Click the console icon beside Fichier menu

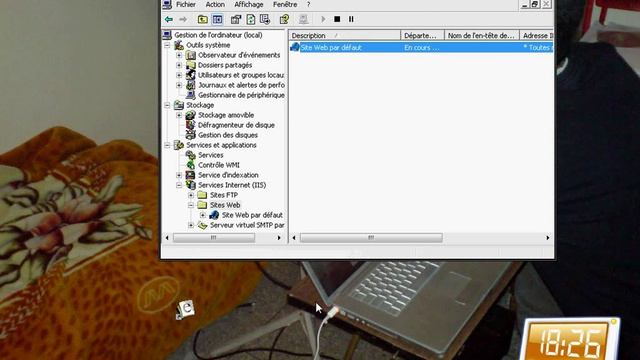[x=167, y=4]
